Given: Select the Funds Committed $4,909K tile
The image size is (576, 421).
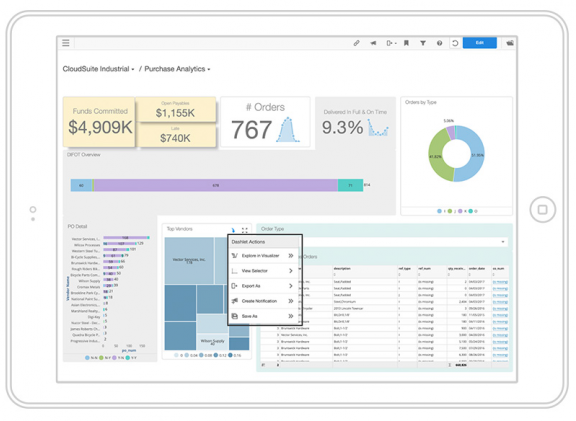Looking at the screenshot, I should (99, 122).
